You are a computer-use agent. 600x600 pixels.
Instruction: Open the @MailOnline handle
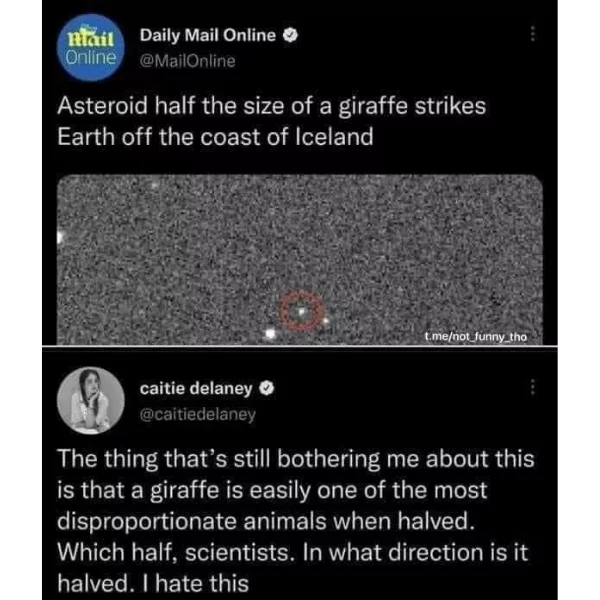point(188,61)
